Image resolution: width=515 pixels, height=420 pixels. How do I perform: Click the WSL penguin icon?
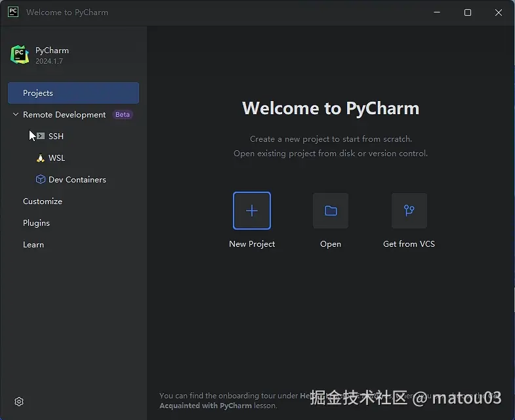point(41,158)
